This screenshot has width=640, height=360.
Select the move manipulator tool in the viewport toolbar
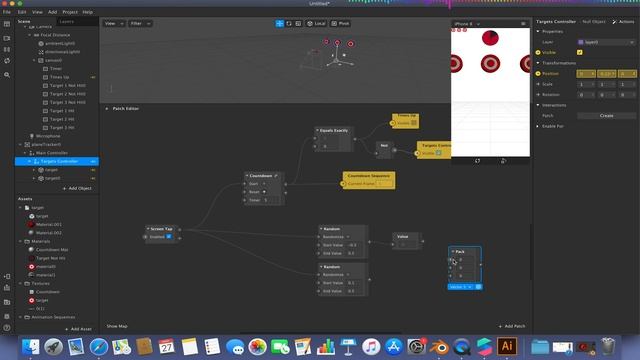click(280, 24)
